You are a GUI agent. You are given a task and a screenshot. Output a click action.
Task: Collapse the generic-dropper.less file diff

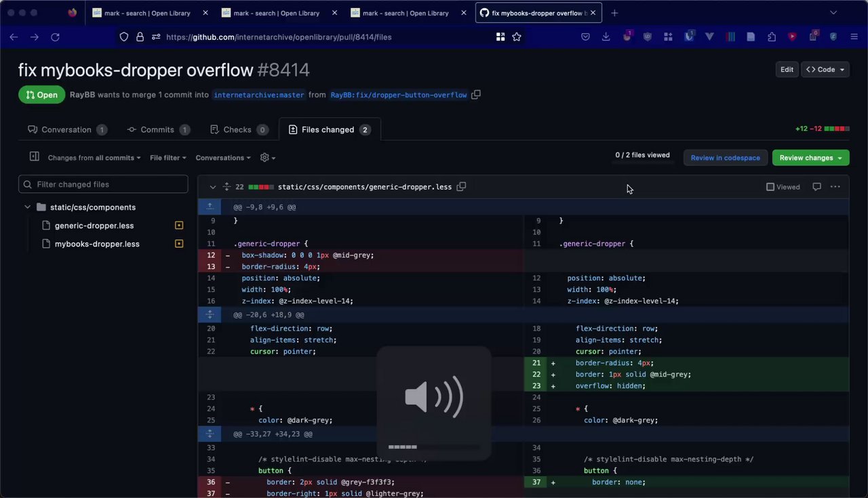point(212,187)
